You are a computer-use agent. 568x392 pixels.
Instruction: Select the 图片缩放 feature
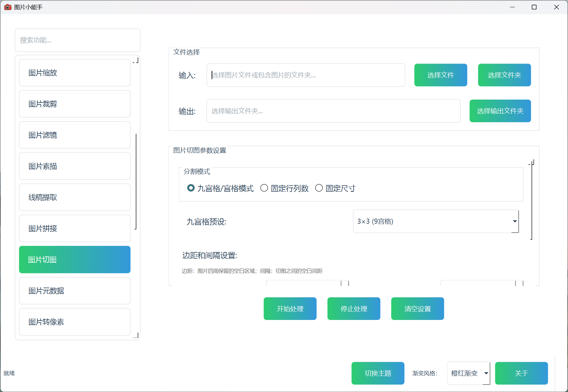(x=74, y=73)
